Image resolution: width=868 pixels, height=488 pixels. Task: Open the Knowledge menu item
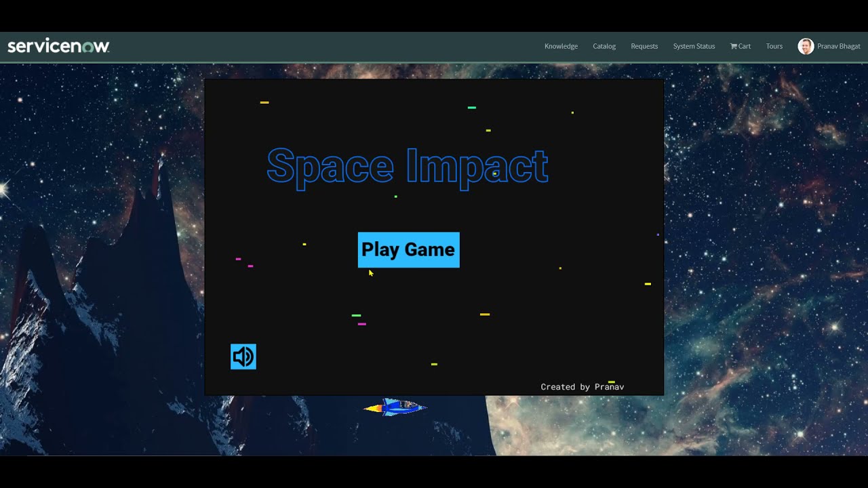click(561, 46)
